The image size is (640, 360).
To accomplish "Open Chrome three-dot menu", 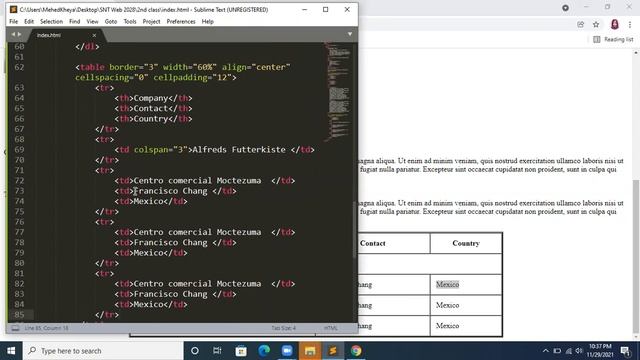I will point(630,24).
